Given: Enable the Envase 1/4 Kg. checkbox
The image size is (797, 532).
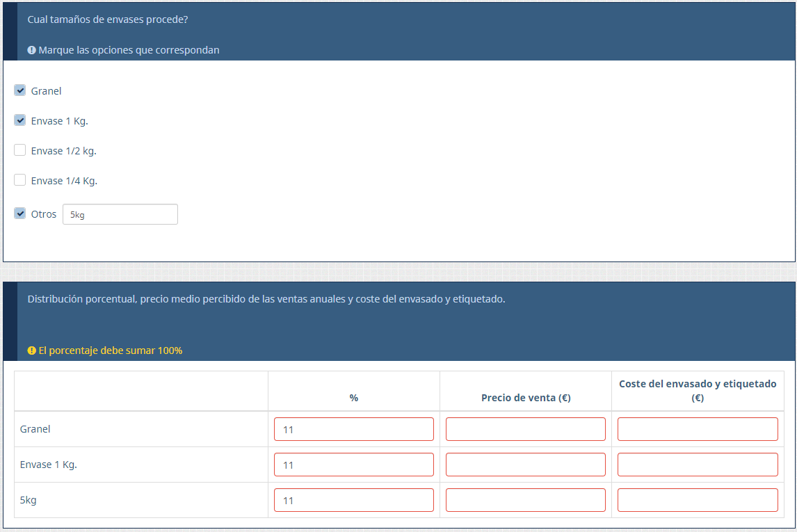Looking at the screenshot, I should click(x=20, y=180).
